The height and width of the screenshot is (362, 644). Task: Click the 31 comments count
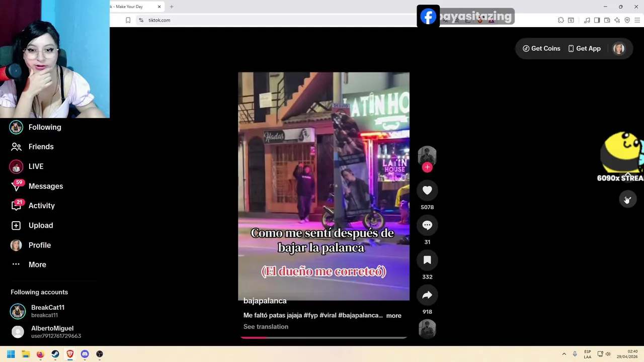pyautogui.click(x=427, y=242)
